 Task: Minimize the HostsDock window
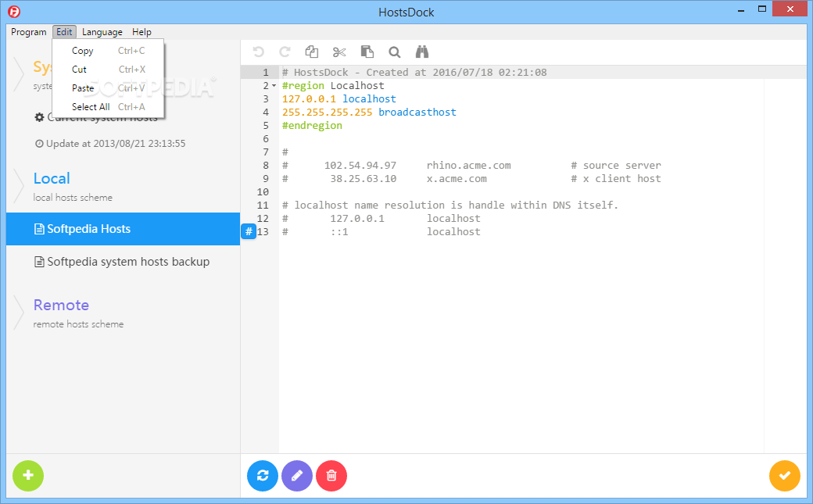(x=741, y=9)
